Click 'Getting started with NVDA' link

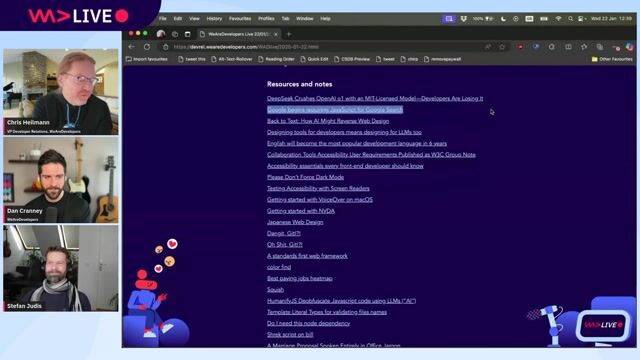point(301,211)
